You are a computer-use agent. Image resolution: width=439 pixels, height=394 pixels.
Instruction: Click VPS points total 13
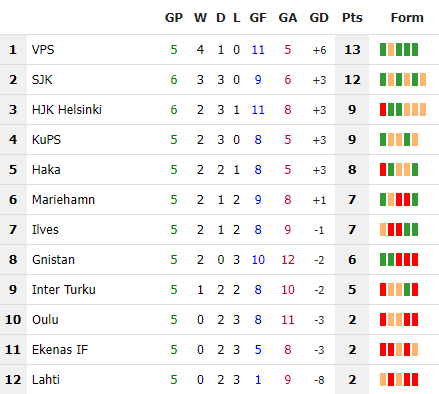click(352, 50)
